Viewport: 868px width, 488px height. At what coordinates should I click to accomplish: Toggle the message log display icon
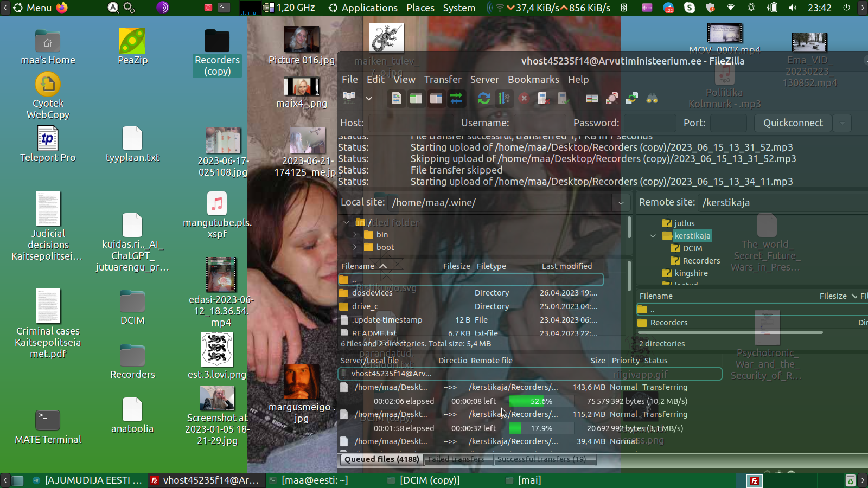tap(397, 98)
